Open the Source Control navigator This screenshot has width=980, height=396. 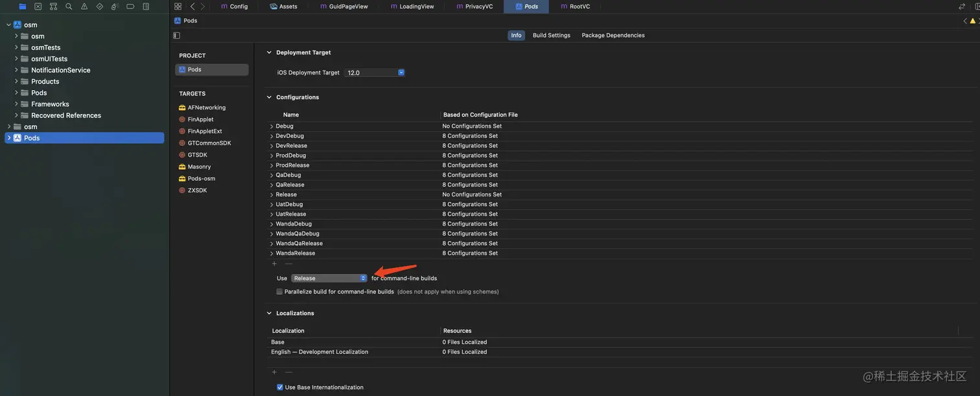point(38,6)
